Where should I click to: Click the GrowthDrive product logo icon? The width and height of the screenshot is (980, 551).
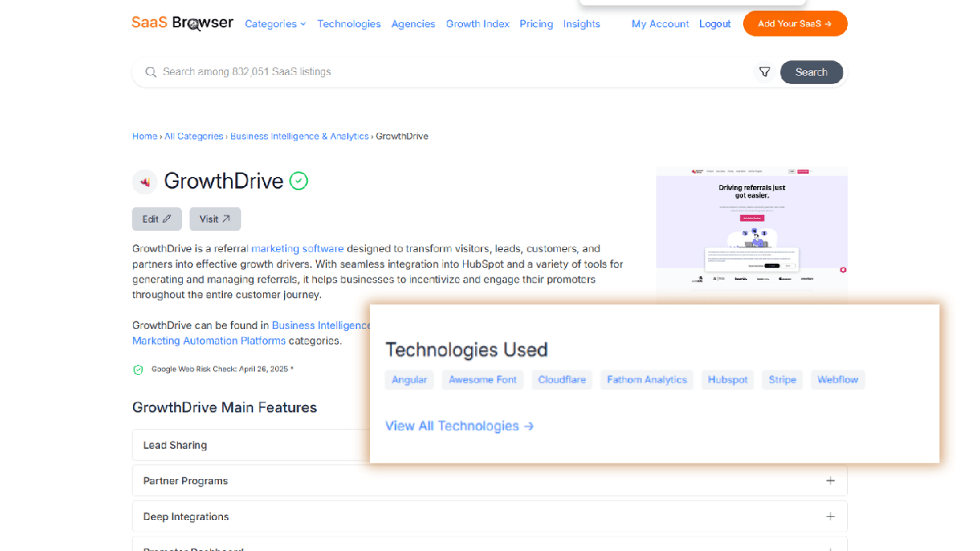point(145,181)
